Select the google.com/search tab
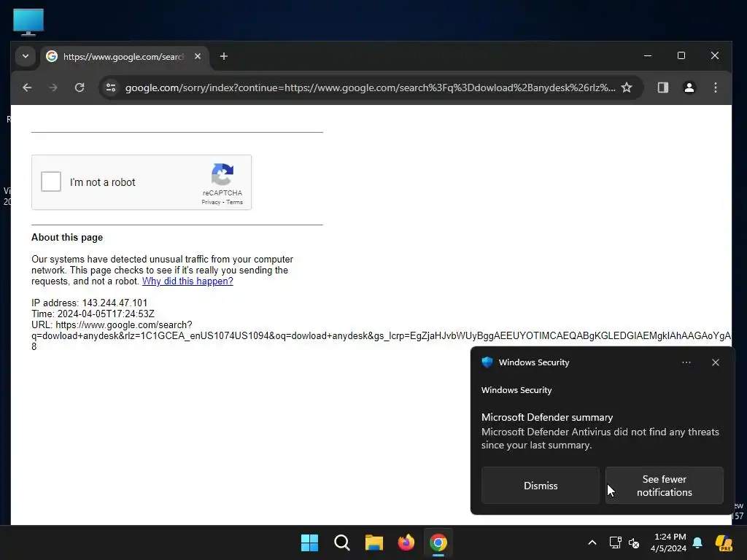This screenshot has height=560, width=747. (124, 57)
